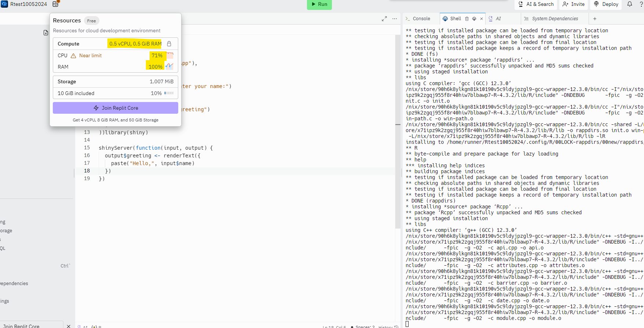Click the Join Replit Core button
The height and width of the screenshot is (328, 644).
click(116, 108)
